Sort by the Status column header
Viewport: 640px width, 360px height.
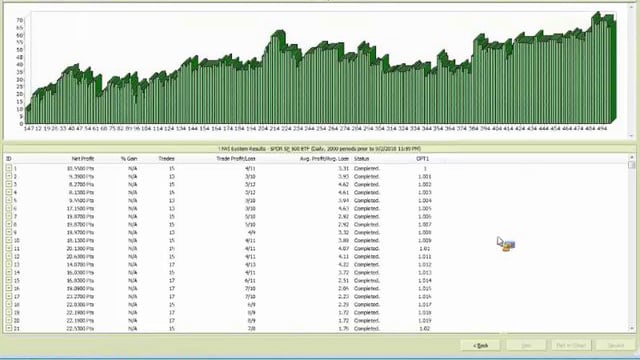click(362, 158)
